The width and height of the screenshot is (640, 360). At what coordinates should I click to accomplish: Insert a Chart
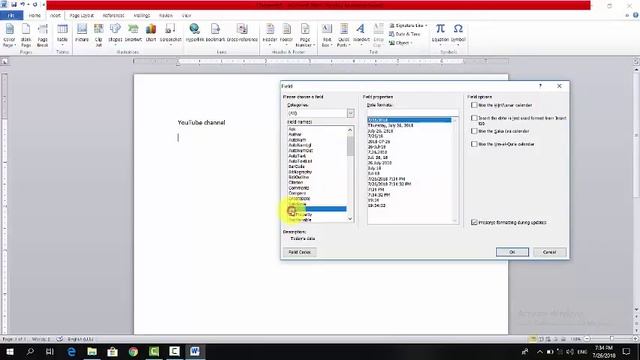[151, 33]
